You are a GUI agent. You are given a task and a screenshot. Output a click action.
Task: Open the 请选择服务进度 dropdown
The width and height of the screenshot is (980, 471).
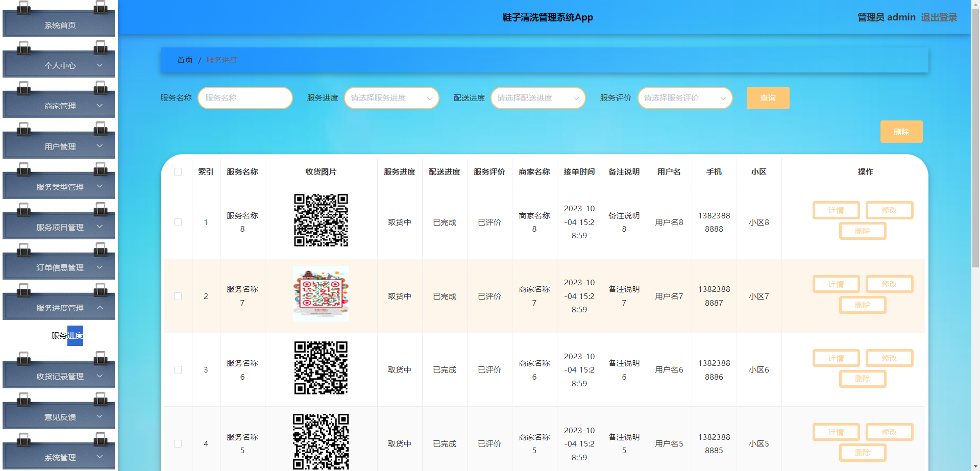pyautogui.click(x=391, y=98)
